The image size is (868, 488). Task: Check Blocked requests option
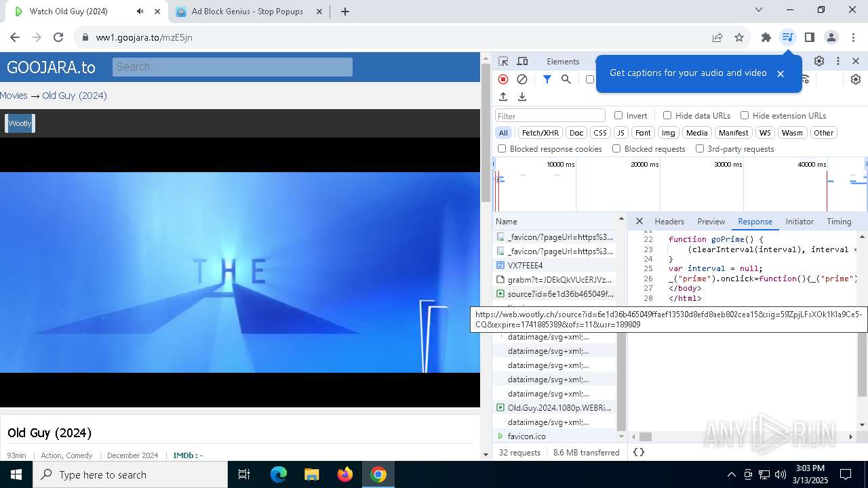coord(616,148)
